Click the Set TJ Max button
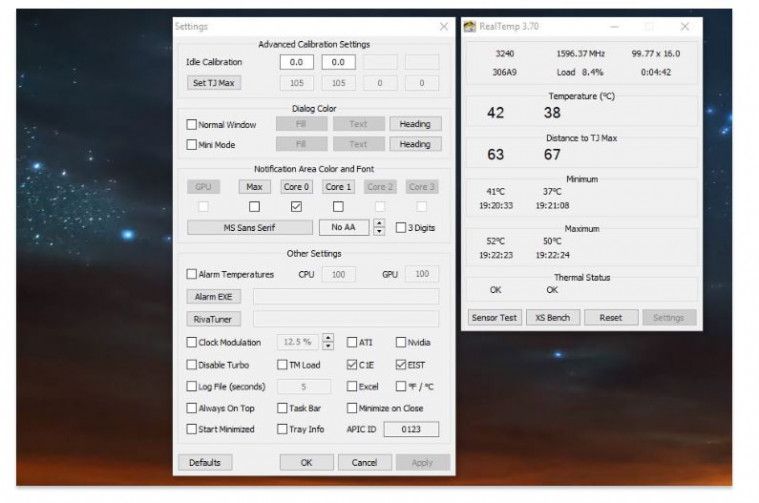This screenshot has height=503, width=759. [x=213, y=83]
